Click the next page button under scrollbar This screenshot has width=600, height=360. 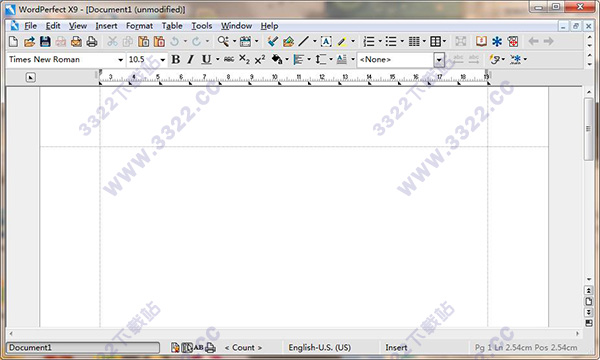pos(589,312)
